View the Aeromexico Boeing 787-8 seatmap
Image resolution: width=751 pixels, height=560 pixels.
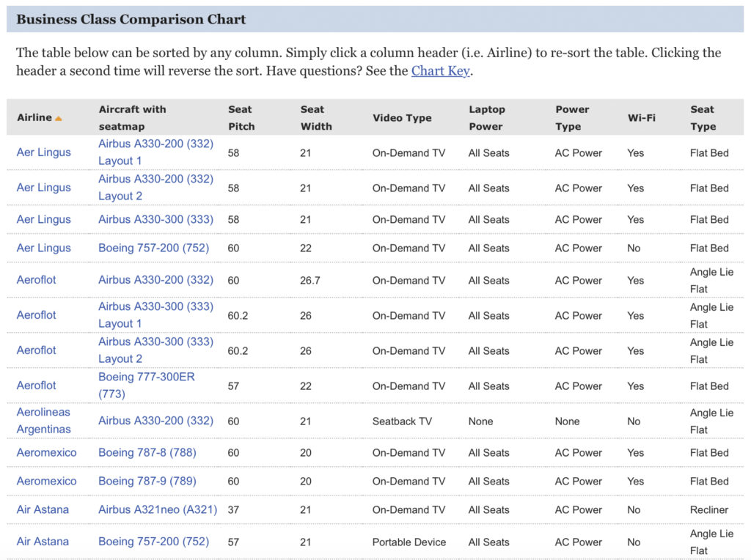[x=147, y=452]
